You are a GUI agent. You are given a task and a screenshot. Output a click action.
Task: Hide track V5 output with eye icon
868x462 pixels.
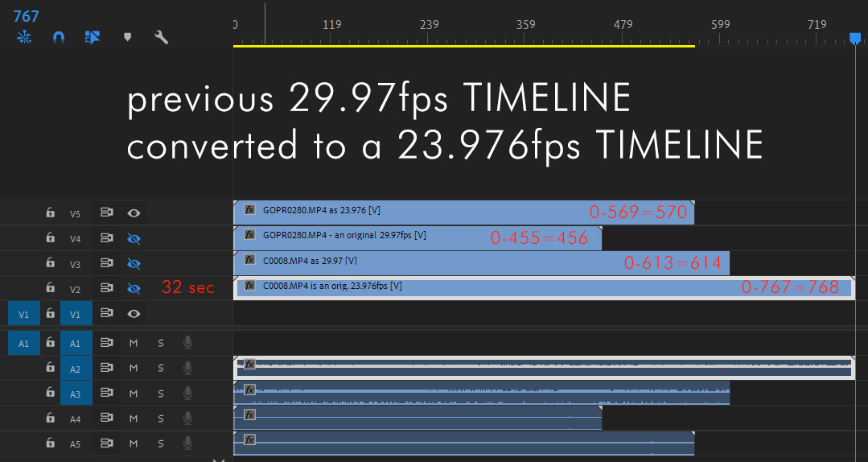point(134,213)
